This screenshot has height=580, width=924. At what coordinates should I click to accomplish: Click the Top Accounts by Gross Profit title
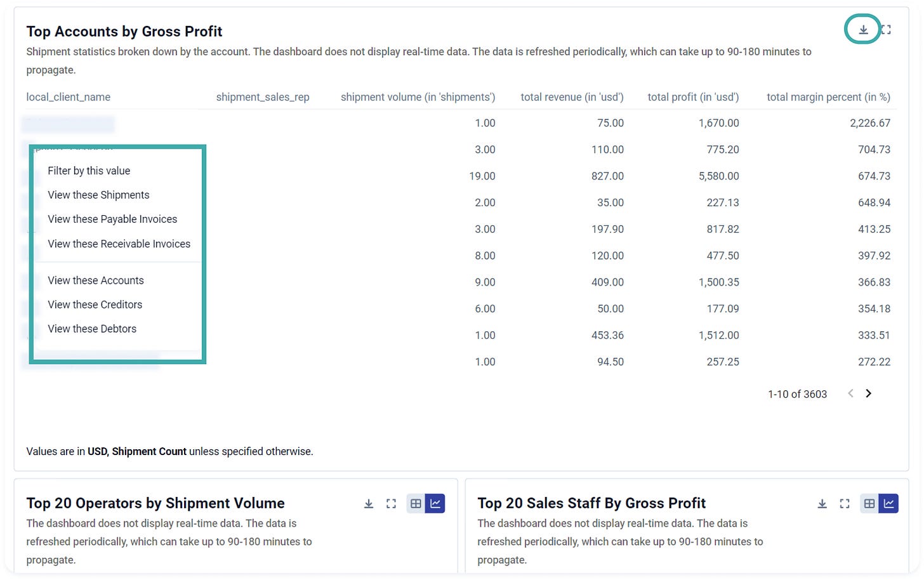124,31
